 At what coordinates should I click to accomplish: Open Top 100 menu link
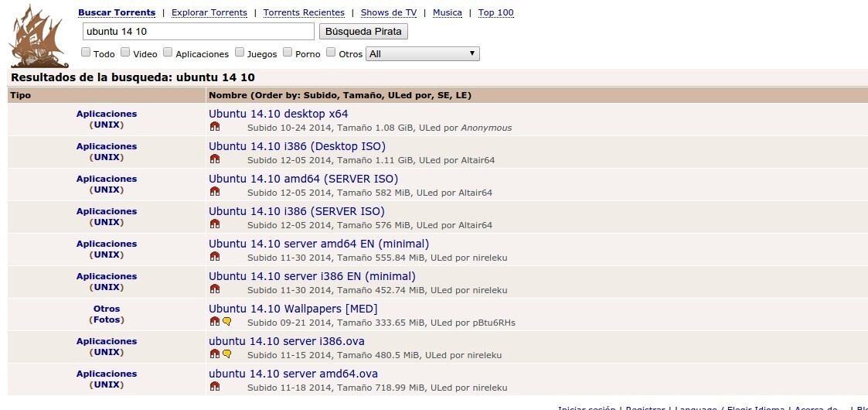tap(496, 12)
